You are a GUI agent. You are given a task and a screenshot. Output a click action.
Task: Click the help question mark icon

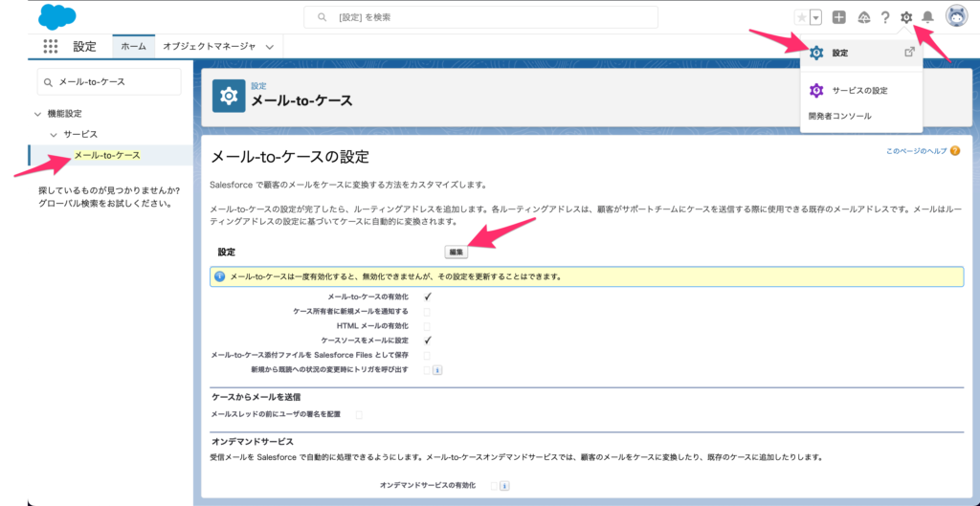[885, 17]
